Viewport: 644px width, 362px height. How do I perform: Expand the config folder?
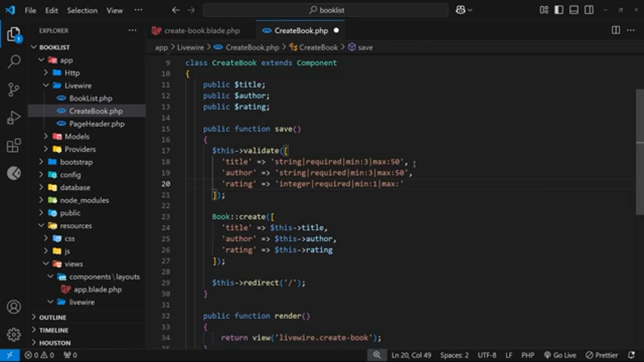pyautogui.click(x=70, y=175)
